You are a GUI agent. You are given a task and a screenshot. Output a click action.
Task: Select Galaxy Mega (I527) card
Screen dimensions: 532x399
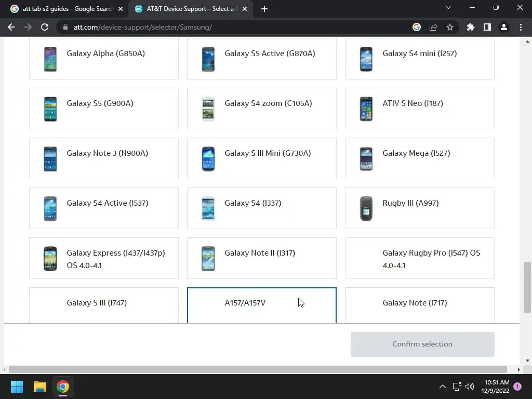420,158
